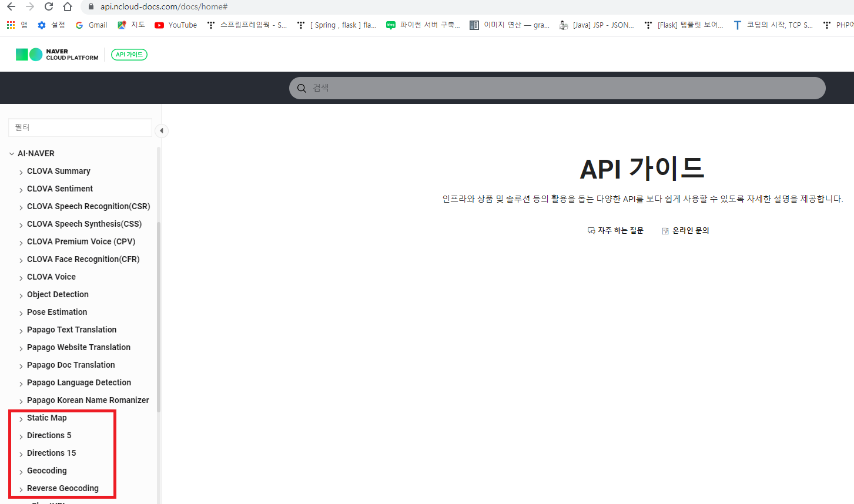Expand the Reverse Geocoding node
Viewport: 854px width, 504px height.
click(x=21, y=489)
